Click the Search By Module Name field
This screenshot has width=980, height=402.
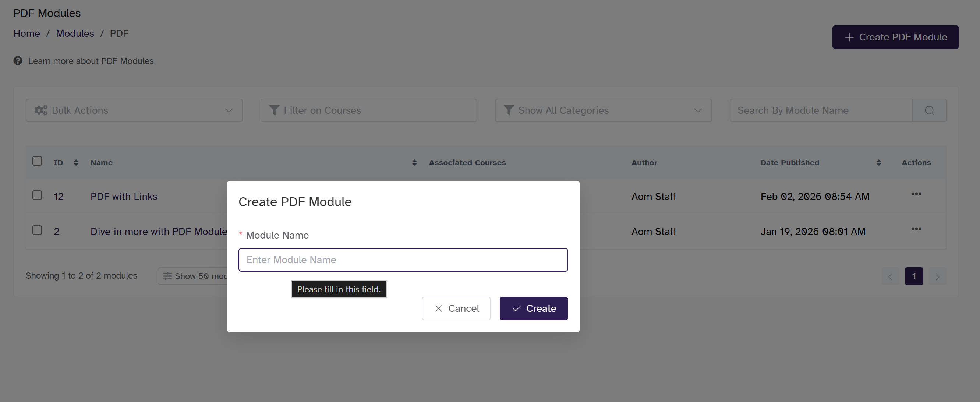click(x=821, y=110)
